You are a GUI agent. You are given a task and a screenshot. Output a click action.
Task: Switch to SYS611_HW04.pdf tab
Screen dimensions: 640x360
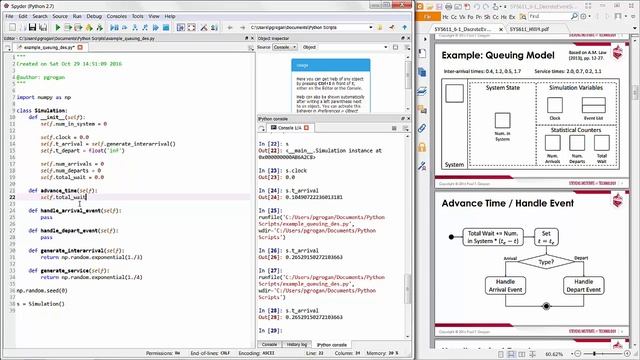[x=529, y=29]
